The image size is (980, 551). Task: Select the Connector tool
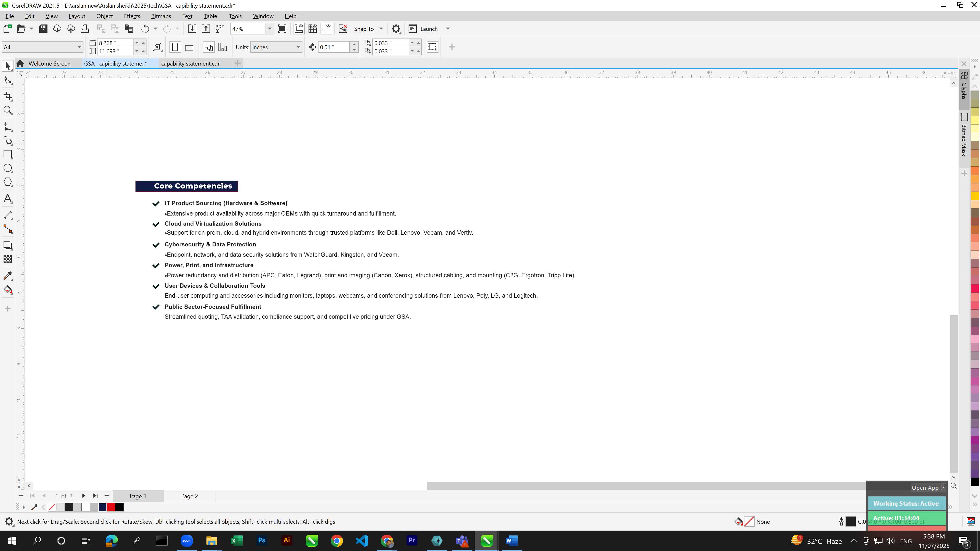8,229
